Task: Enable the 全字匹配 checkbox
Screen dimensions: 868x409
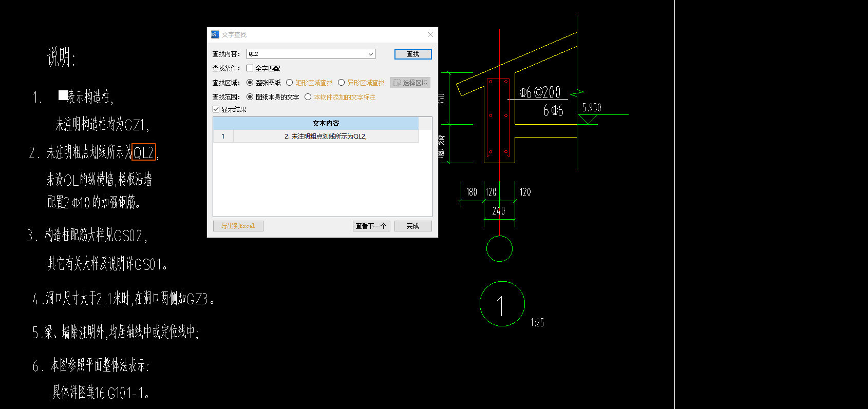Action: [x=250, y=68]
